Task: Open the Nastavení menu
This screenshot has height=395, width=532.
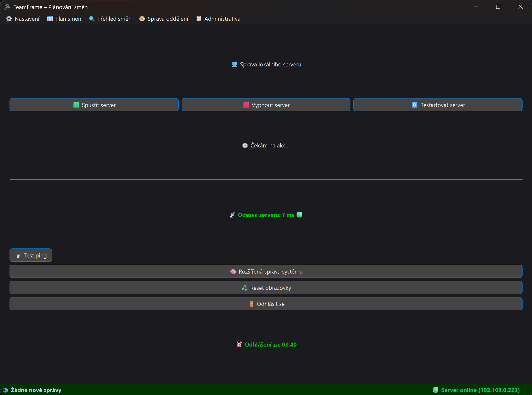Action: pyautogui.click(x=27, y=19)
